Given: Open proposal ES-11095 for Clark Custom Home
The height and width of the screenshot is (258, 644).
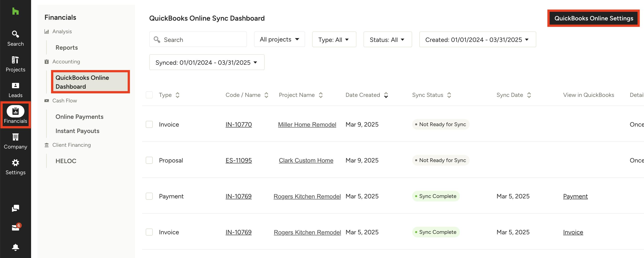Looking at the screenshot, I should tap(239, 160).
